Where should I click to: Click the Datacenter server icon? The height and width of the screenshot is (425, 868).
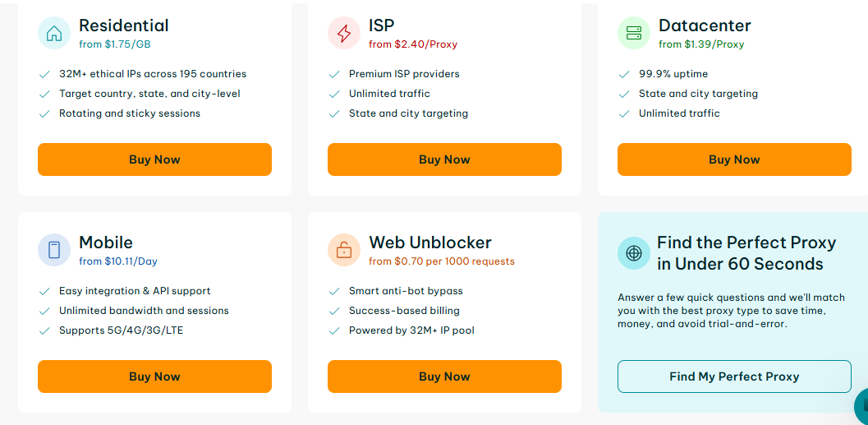pyautogui.click(x=634, y=34)
